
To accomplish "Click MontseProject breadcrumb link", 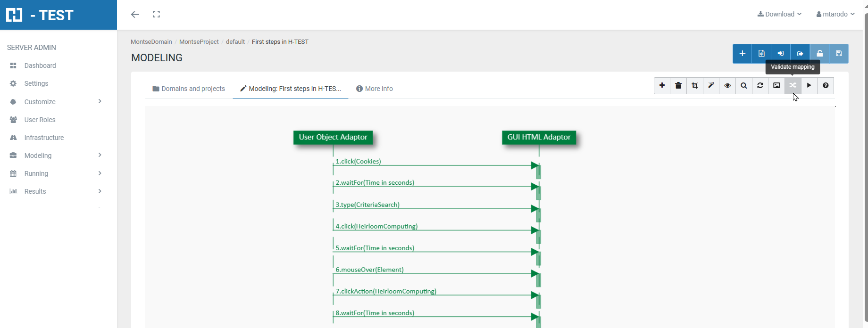I will click(199, 42).
